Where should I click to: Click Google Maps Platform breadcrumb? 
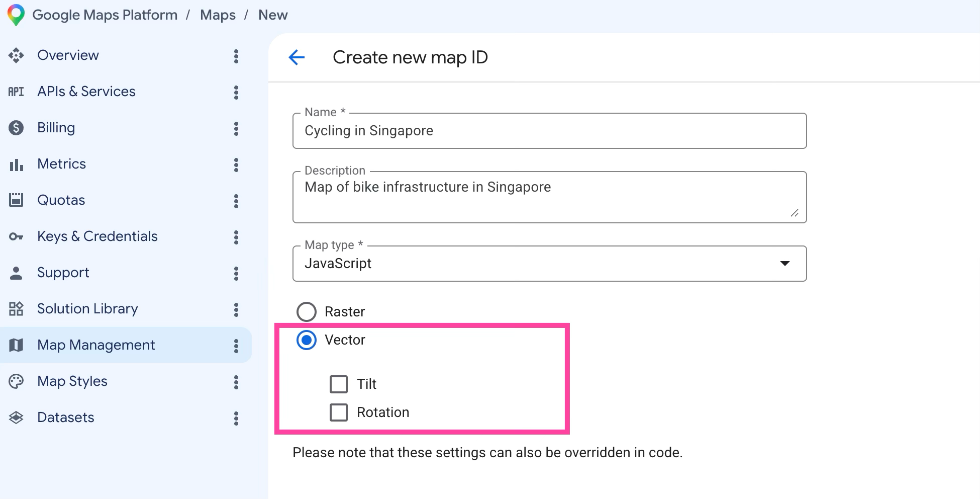(105, 15)
